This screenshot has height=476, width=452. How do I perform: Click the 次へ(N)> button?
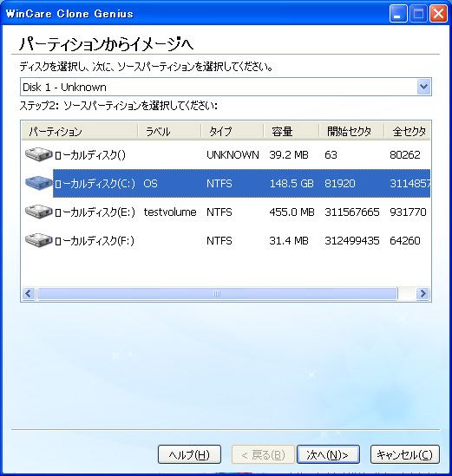[328, 454]
